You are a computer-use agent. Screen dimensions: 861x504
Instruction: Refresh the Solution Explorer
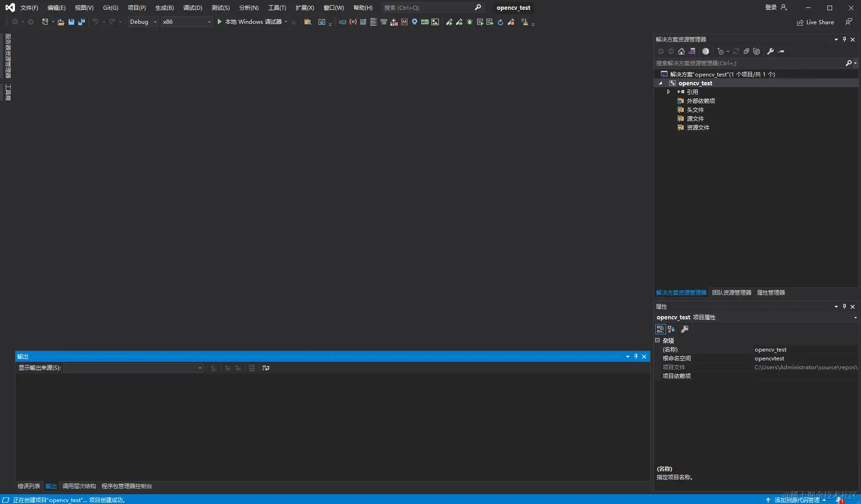click(736, 51)
